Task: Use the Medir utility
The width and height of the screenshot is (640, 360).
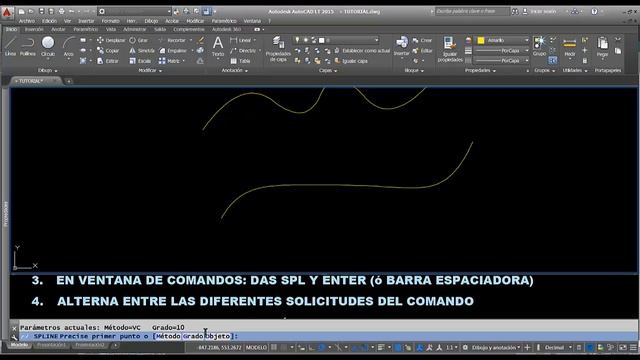Action: coord(569,47)
